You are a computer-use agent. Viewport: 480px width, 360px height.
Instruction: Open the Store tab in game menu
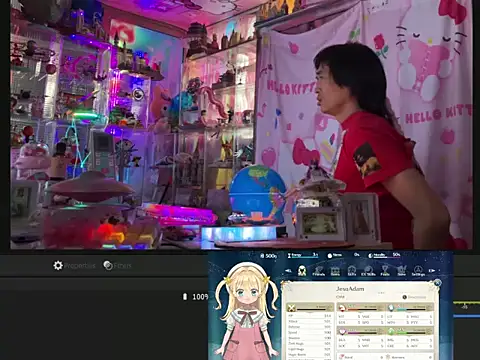tap(402, 271)
